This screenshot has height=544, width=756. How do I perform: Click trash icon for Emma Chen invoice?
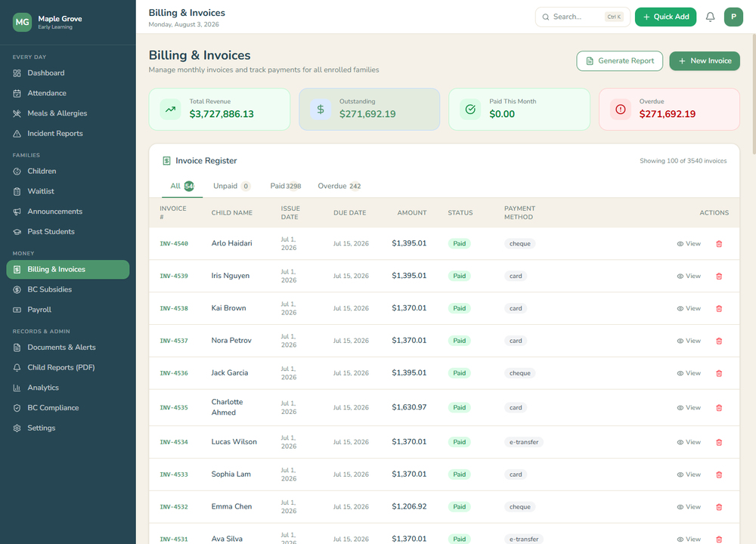[x=719, y=507]
